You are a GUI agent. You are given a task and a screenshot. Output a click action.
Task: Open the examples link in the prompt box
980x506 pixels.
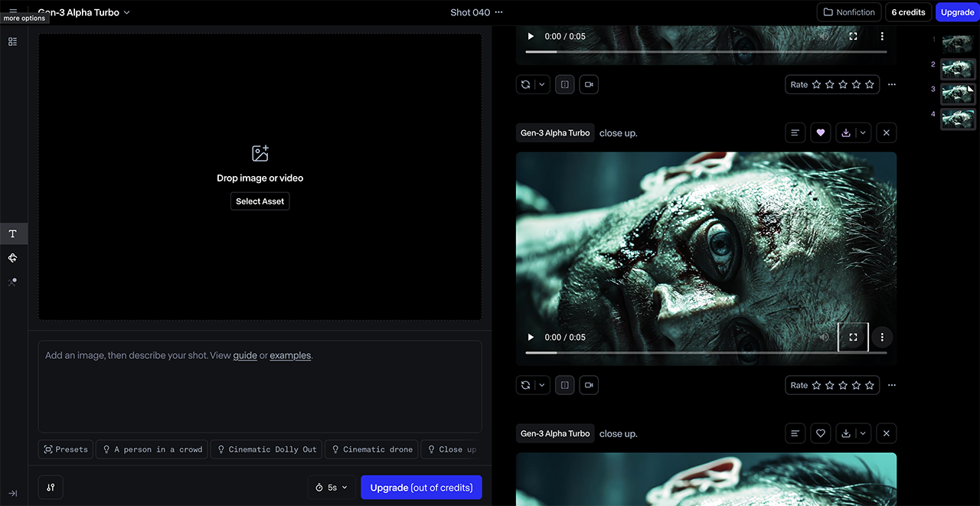[x=290, y=355]
